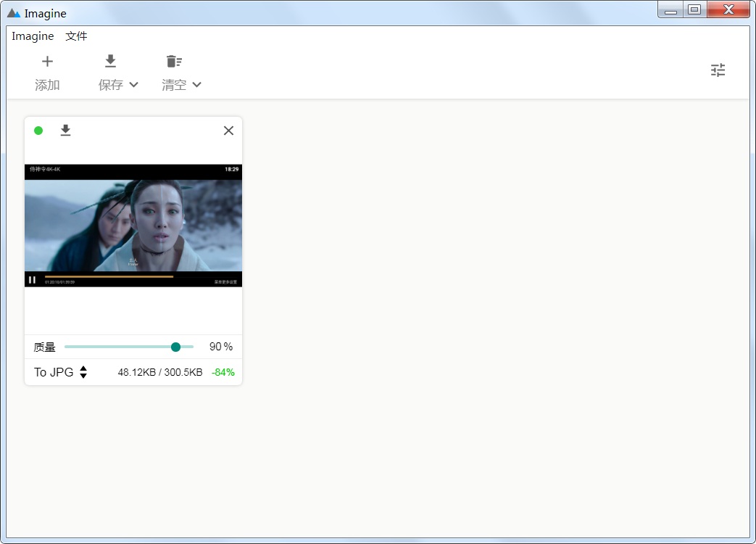
Task: Click the 添加 (Add) icon
Action: [47, 62]
